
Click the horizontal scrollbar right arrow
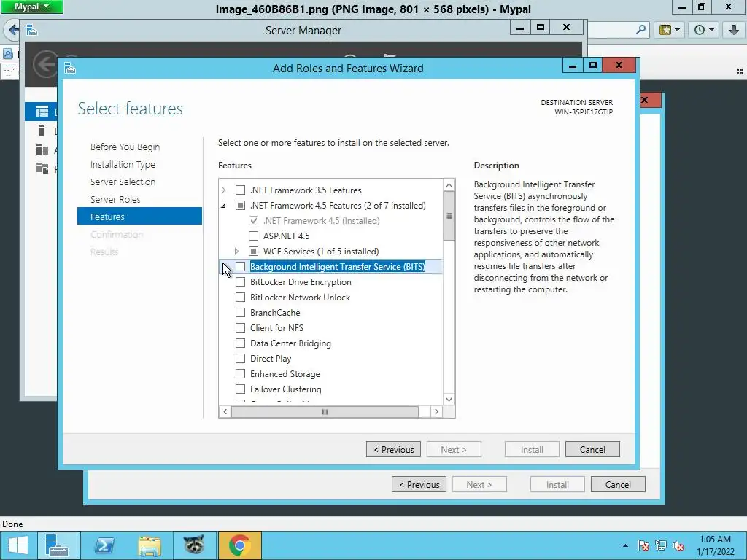(436, 411)
